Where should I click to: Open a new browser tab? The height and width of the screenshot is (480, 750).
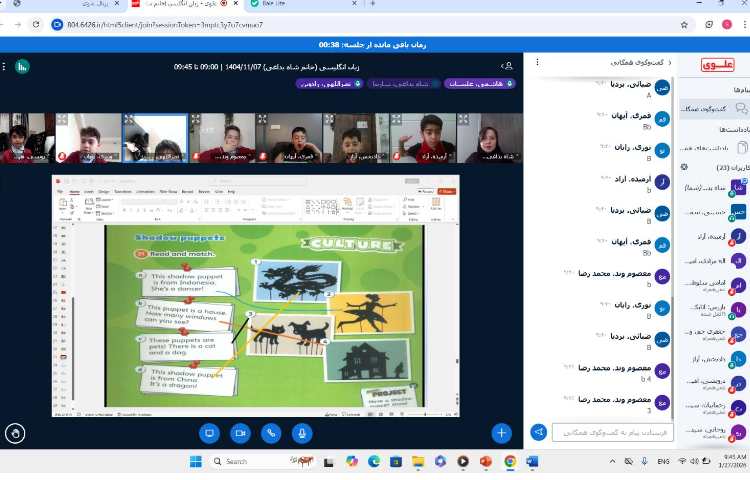[x=373, y=3]
